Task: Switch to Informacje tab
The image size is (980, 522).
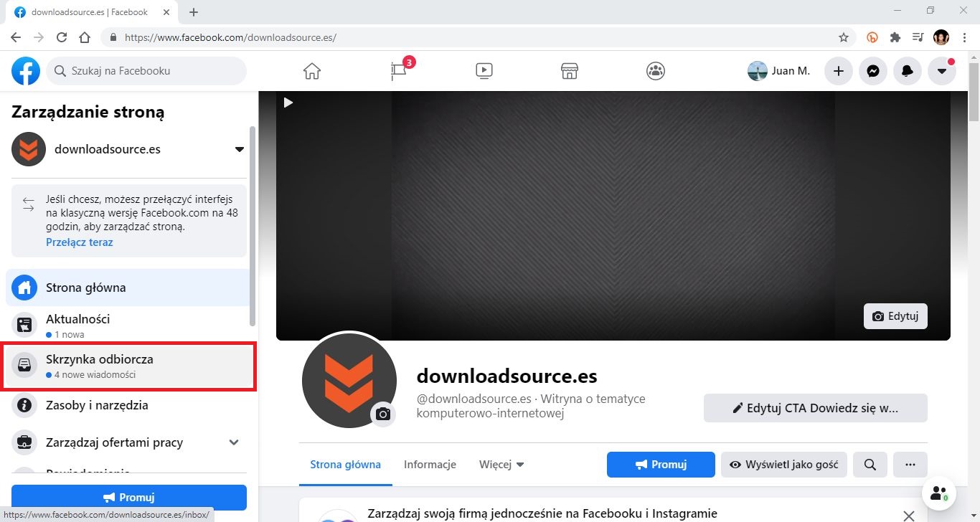Action: pos(430,464)
